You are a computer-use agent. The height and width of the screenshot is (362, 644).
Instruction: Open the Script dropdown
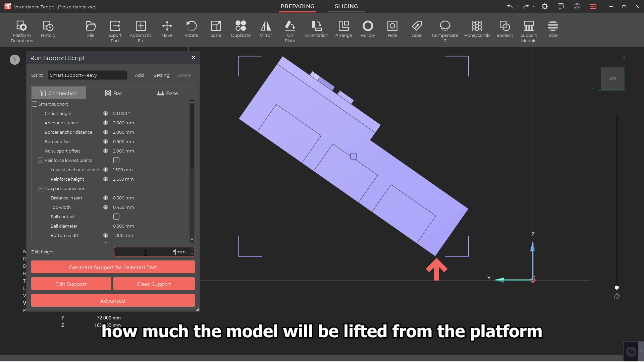pos(87,75)
